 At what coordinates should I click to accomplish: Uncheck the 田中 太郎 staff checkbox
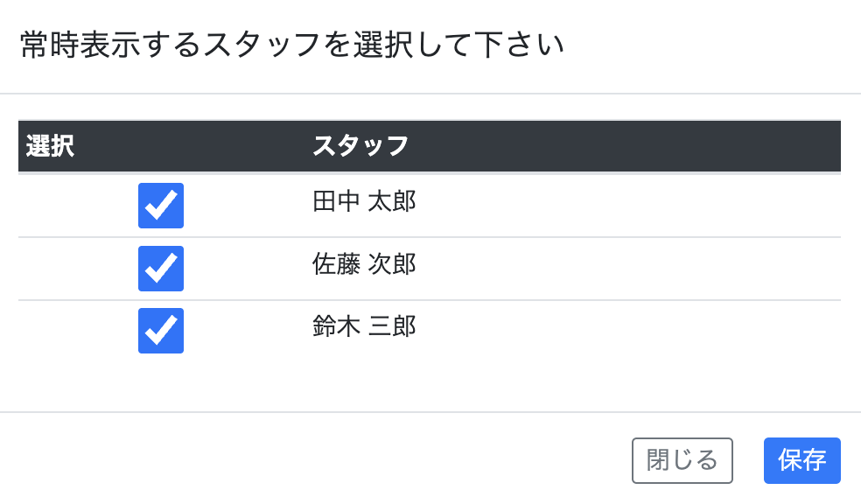pyautogui.click(x=161, y=206)
